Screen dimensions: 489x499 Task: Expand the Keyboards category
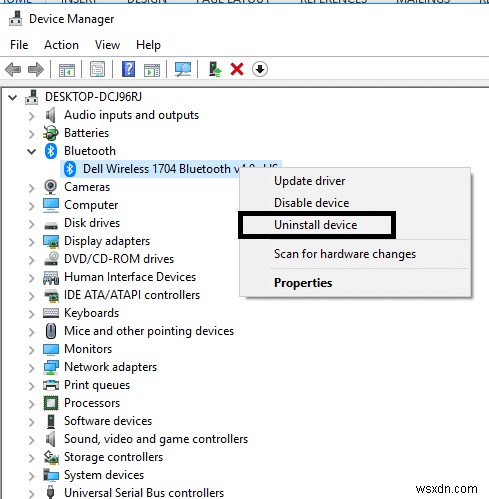click(x=32, y=314)
